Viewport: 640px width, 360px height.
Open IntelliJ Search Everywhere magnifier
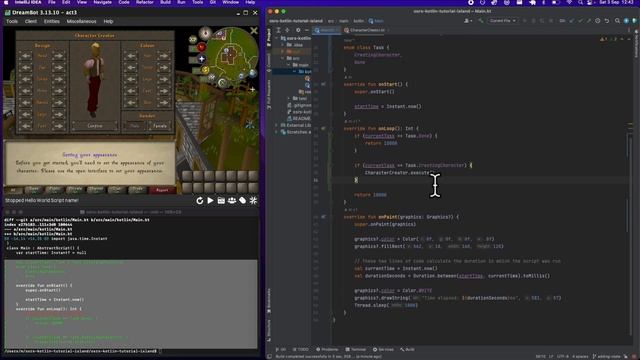click(617, 20)
